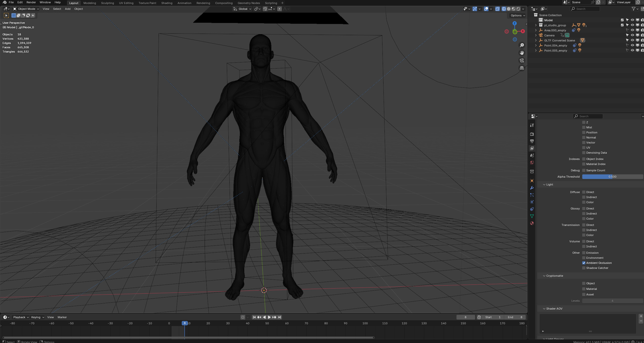Open the World properties tab
This screenshot has height=343, width=644.
tap(532, 162)
